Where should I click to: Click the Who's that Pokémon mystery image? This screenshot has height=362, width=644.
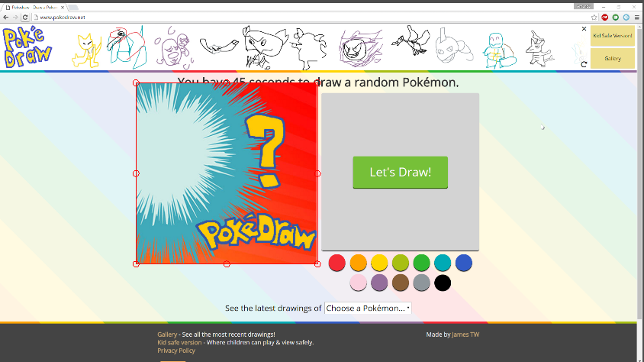[x=227, y=173]
